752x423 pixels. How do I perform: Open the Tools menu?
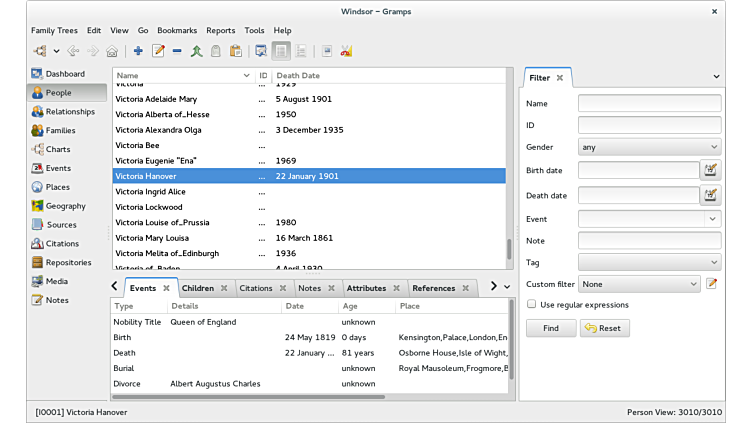pos(254,30)
